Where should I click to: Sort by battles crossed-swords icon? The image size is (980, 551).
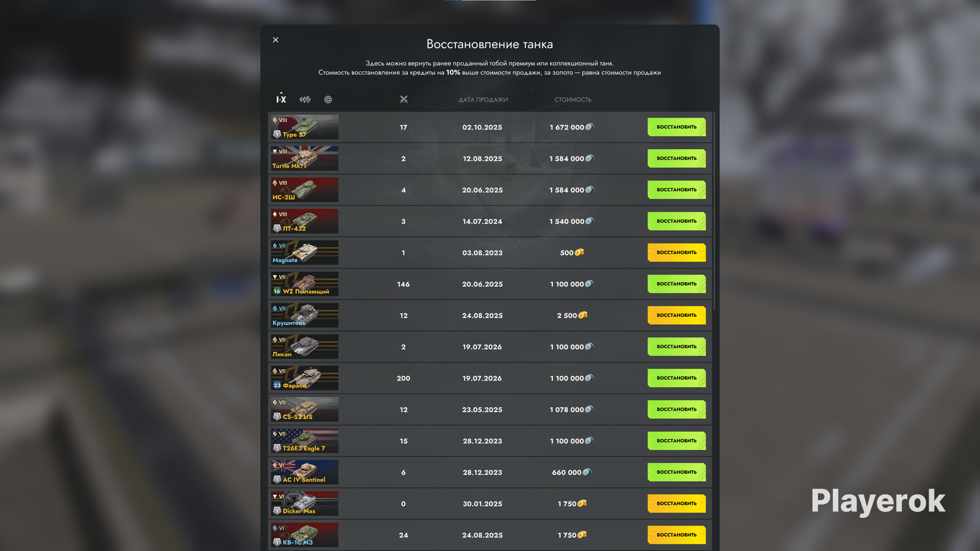[x=403, y=99]
